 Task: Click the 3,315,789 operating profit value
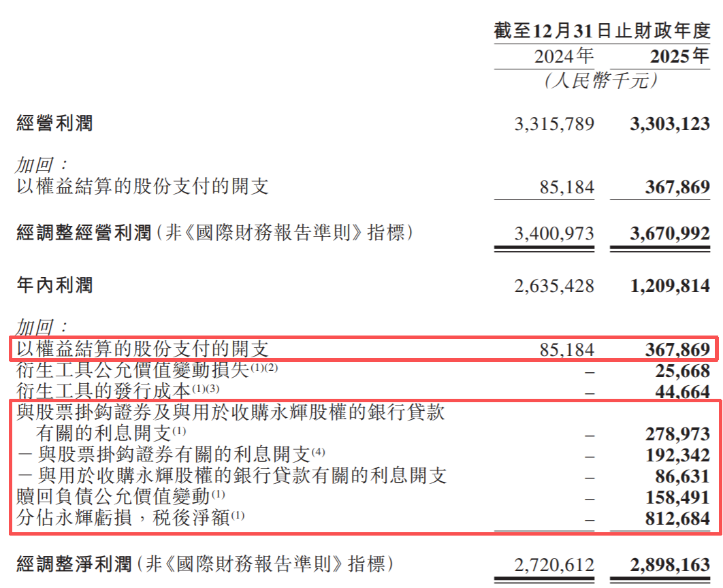(x=555, y=124)
